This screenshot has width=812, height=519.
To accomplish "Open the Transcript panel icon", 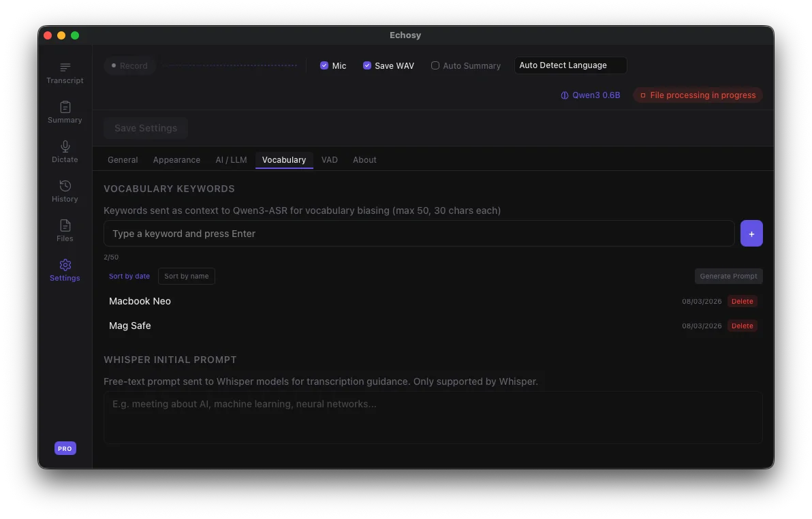I will pos(65,67).
